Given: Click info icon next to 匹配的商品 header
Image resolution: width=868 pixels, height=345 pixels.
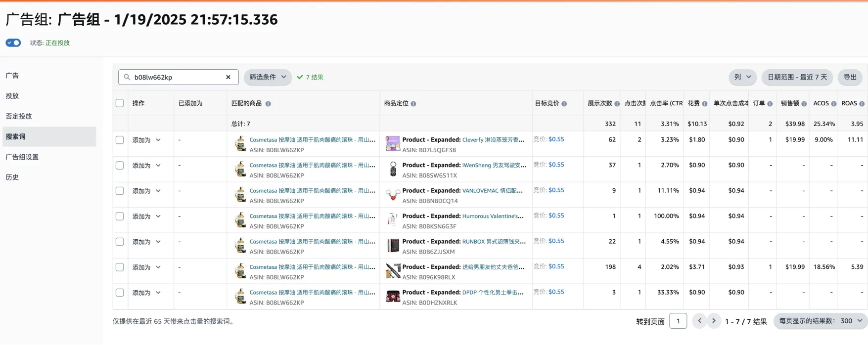Looking at the screenshot, I should coord(268,104).
